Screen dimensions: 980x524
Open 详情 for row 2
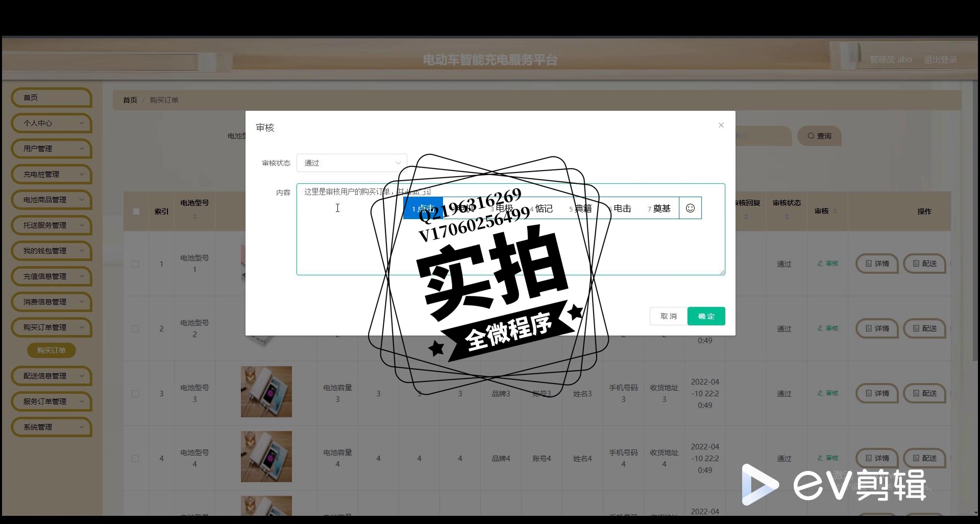point(877,328)
